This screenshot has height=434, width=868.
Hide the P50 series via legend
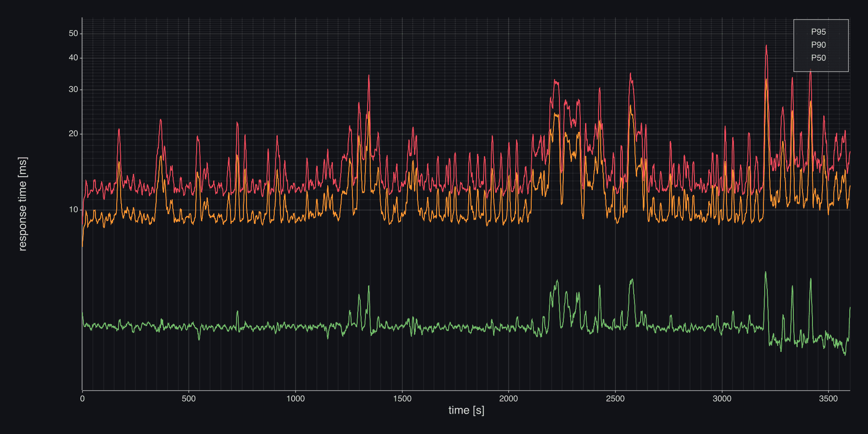click(x=818, y=58)
